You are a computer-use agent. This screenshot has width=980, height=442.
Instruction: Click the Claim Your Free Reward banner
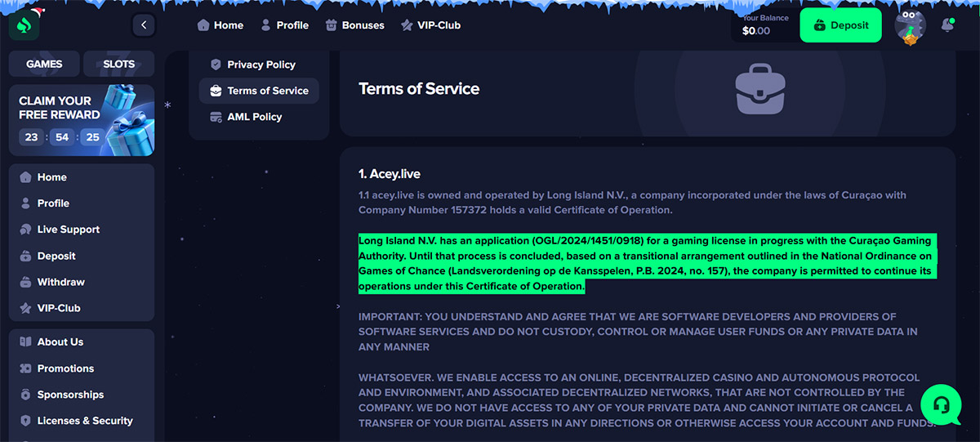(x=82, y=120)
